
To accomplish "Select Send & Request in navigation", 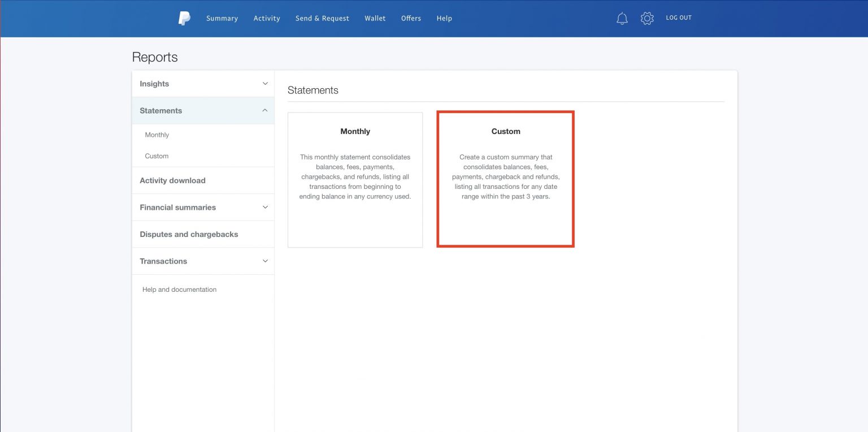I will click(322, 18).
